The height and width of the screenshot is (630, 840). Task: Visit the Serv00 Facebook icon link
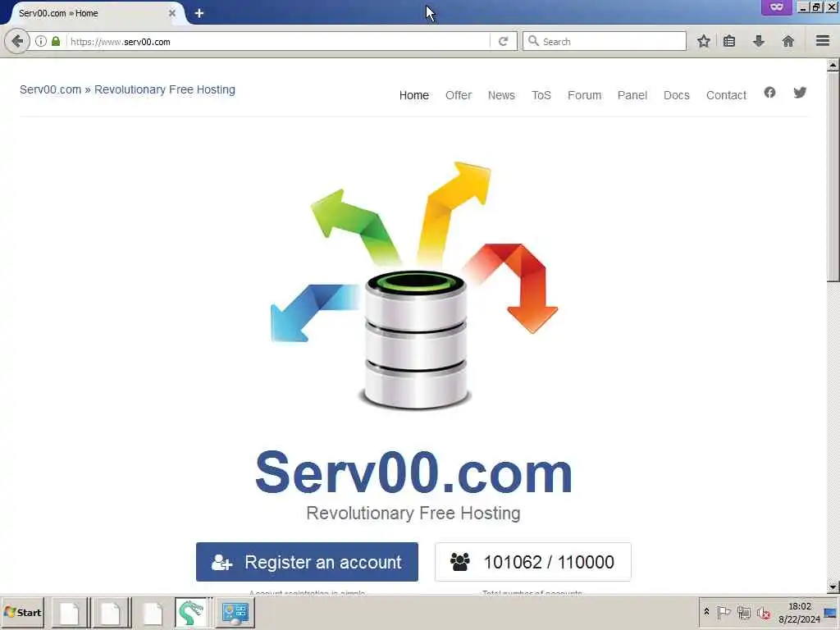[769, 93]
